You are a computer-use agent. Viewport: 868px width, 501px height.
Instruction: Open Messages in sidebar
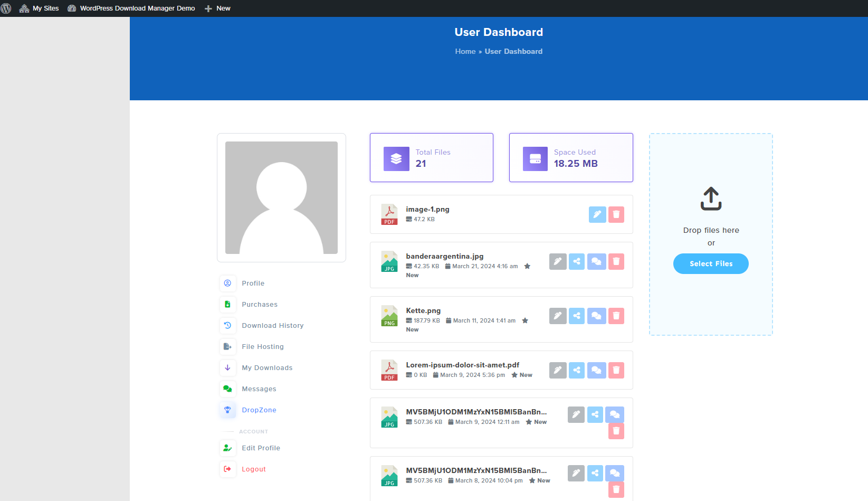point(259,389)
